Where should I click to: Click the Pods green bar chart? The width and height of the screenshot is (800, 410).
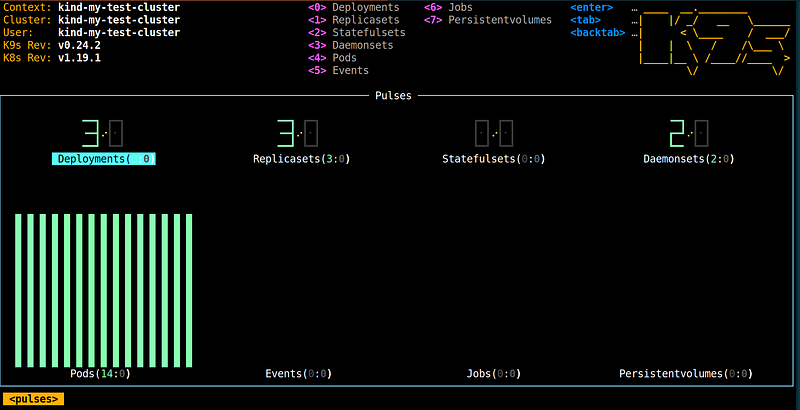(104, 290)
